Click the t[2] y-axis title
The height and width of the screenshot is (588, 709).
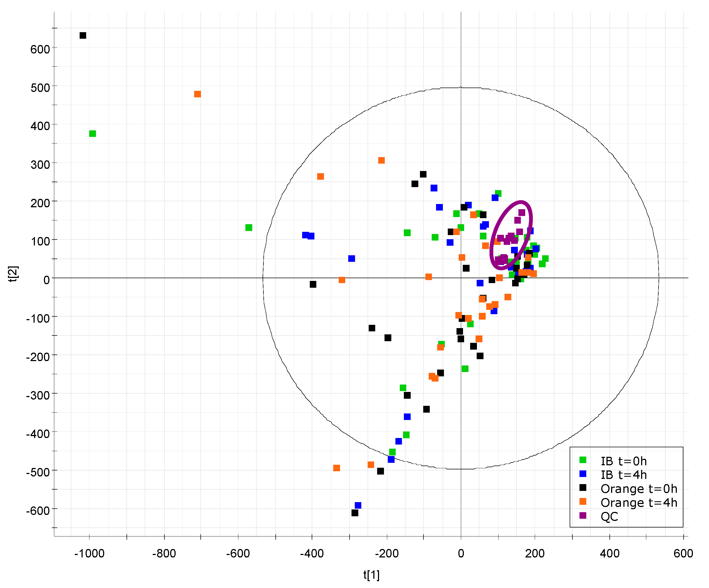pyautogui.click(x=13, y=274)
